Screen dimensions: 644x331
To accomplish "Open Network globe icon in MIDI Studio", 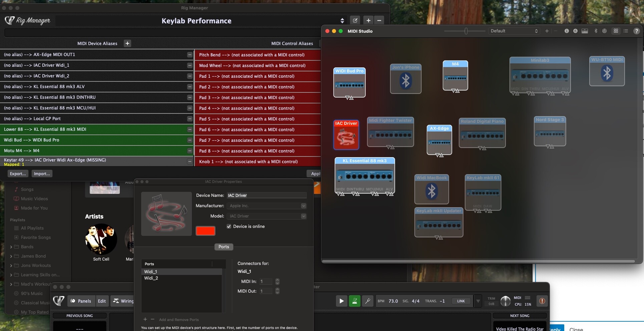I will coord(604,31).
